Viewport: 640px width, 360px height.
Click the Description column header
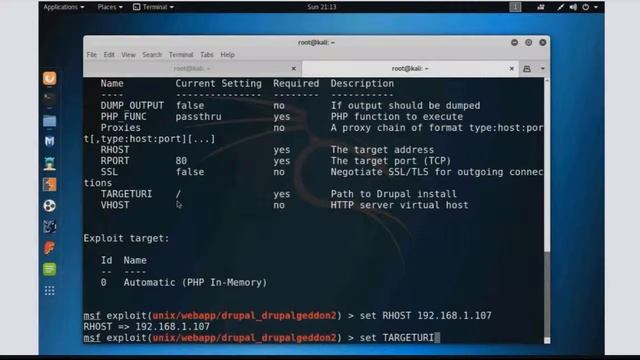point(362,84)
